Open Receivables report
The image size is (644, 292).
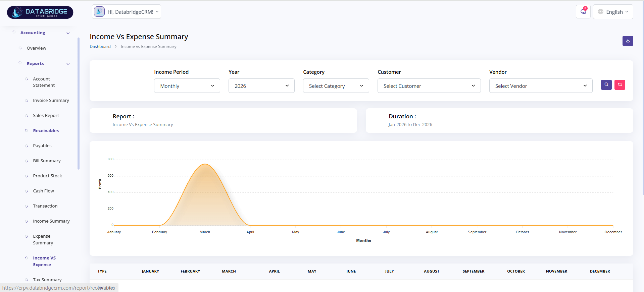46,131
